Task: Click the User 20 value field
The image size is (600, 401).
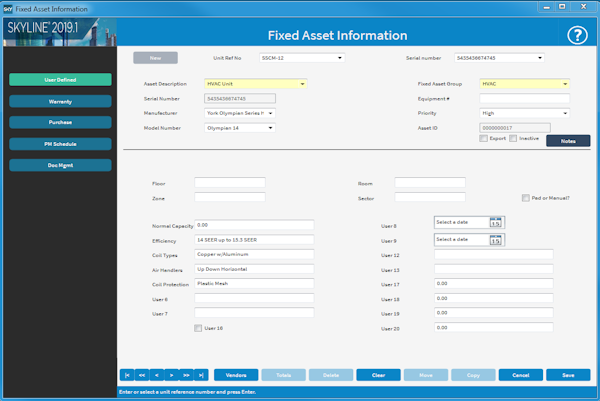Action: [494, 328]
